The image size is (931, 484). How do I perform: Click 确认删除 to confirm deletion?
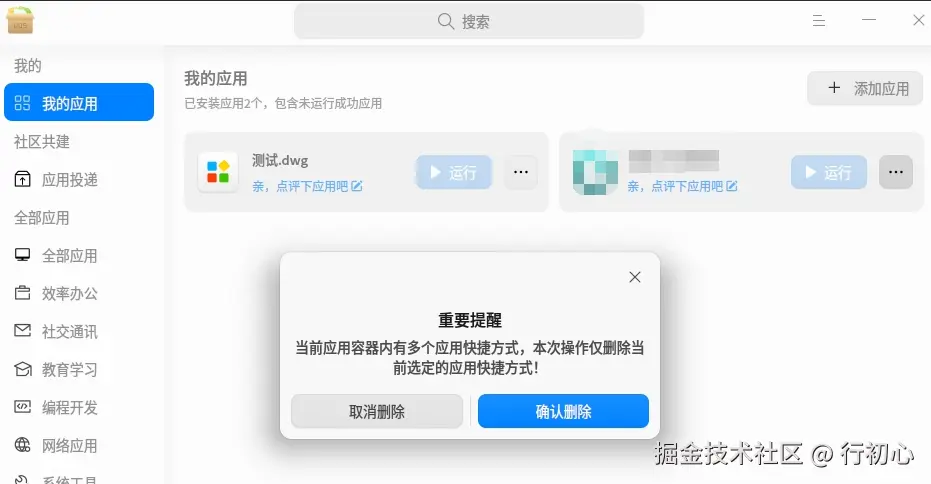click(563, 411)
